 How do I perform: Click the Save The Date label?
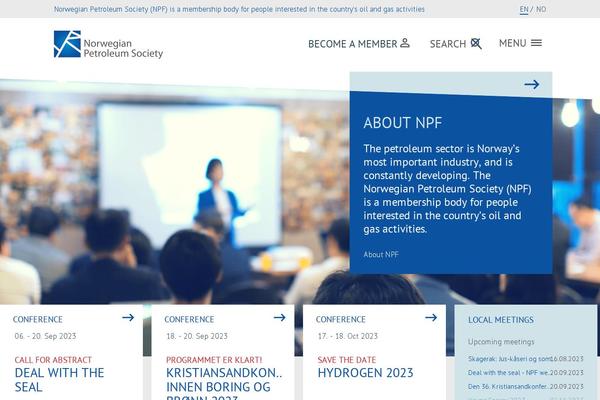coord(347,360)
